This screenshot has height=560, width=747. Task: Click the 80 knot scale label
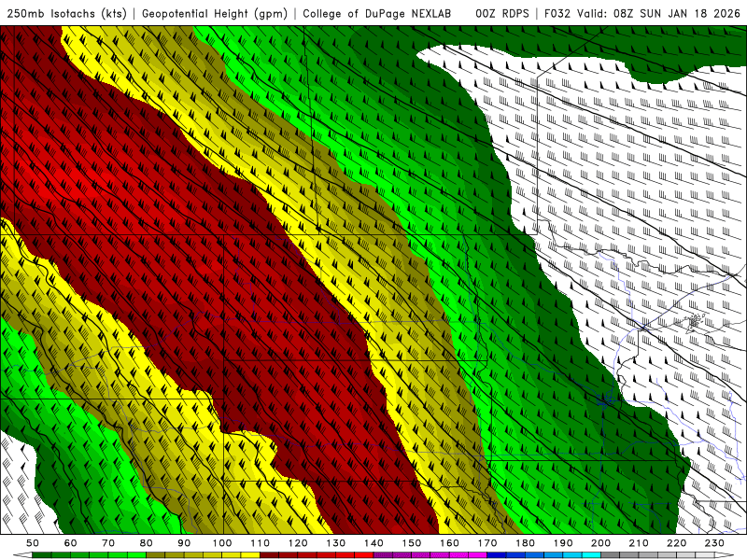pos(146,543)
